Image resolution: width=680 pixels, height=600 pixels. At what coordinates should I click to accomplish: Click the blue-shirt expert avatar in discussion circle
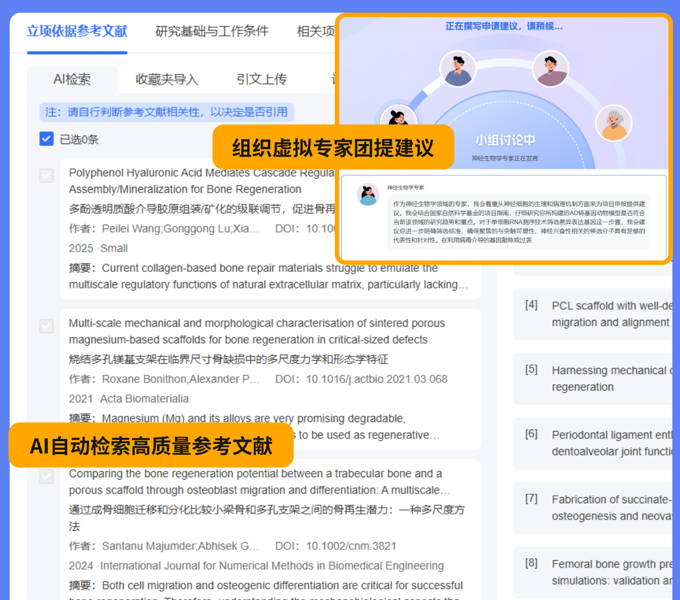(458, 69)
